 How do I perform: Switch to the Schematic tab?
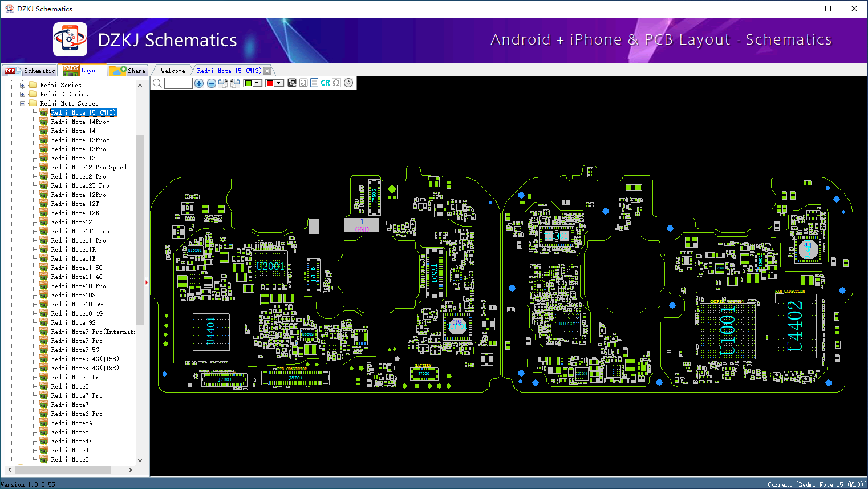(30, 71)
